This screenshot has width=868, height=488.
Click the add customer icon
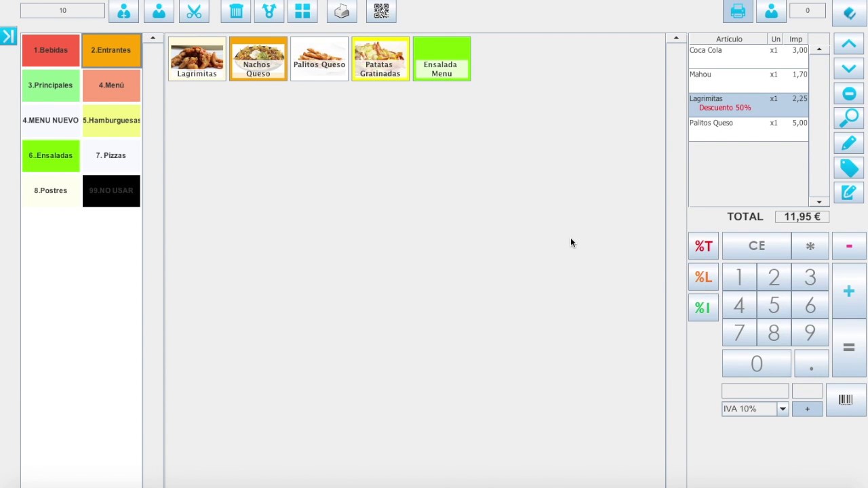tap(123, 11)
